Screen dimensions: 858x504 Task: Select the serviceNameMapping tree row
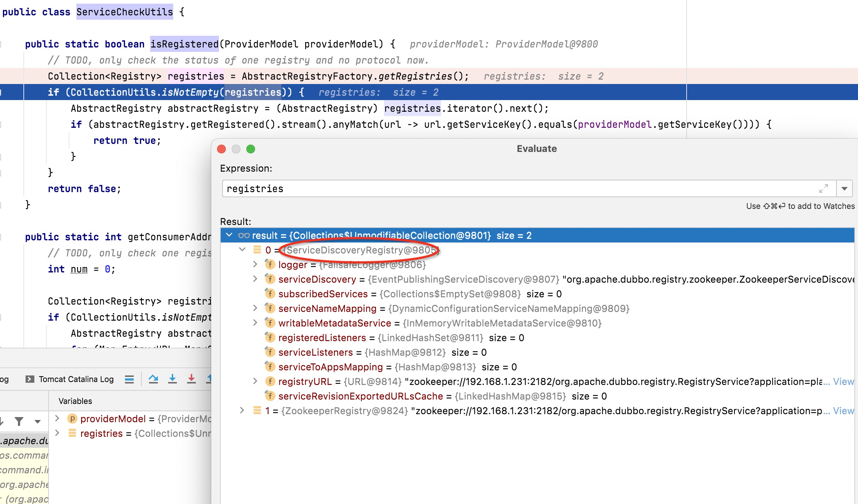(327, 308)
